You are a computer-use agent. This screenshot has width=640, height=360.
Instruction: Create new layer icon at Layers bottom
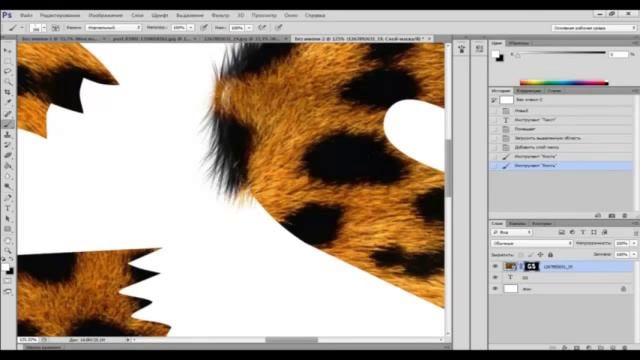point(613,347)
